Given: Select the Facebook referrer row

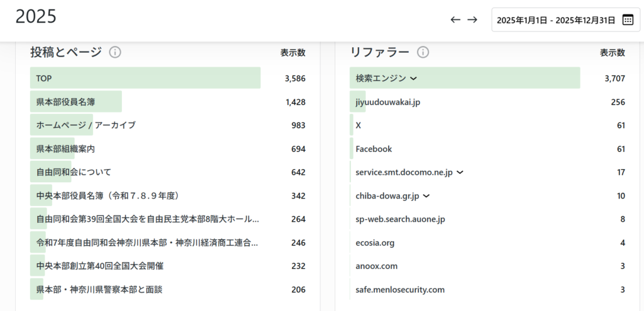Looking at the screenshot, I should point(374,149).
